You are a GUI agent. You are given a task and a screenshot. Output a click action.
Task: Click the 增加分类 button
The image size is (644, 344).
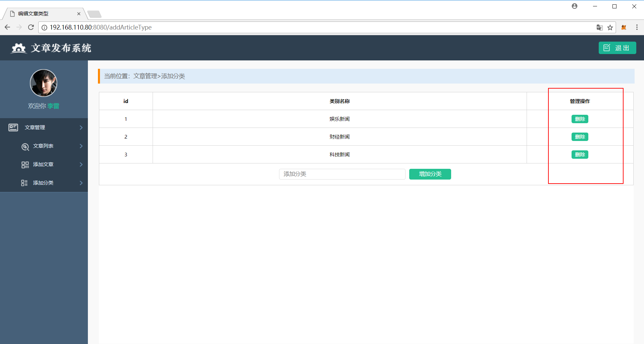(430, 174)
